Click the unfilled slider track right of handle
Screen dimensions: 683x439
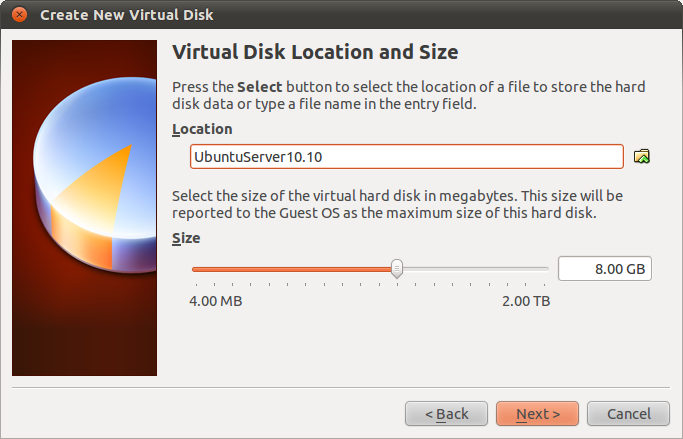pos(475,268)
